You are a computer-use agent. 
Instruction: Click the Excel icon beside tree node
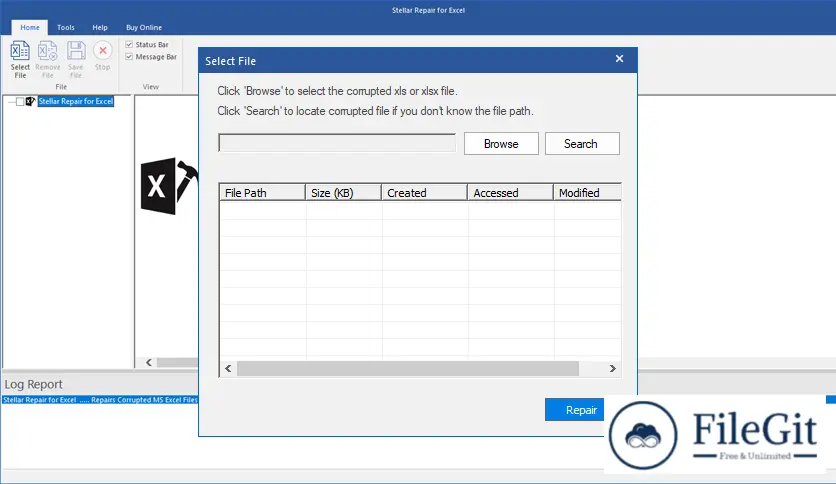point(30,101)
